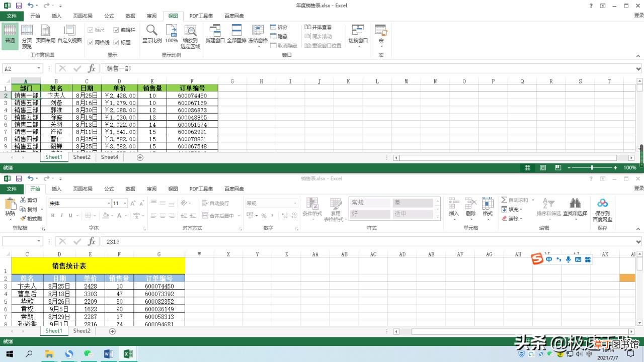Click 隐藏 hide window command

[x=279, y=36]
